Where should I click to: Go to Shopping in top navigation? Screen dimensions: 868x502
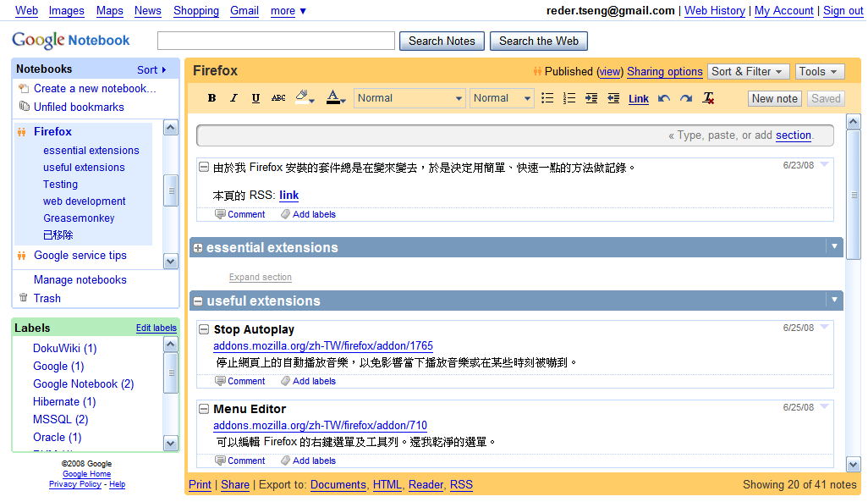[196, 10]
